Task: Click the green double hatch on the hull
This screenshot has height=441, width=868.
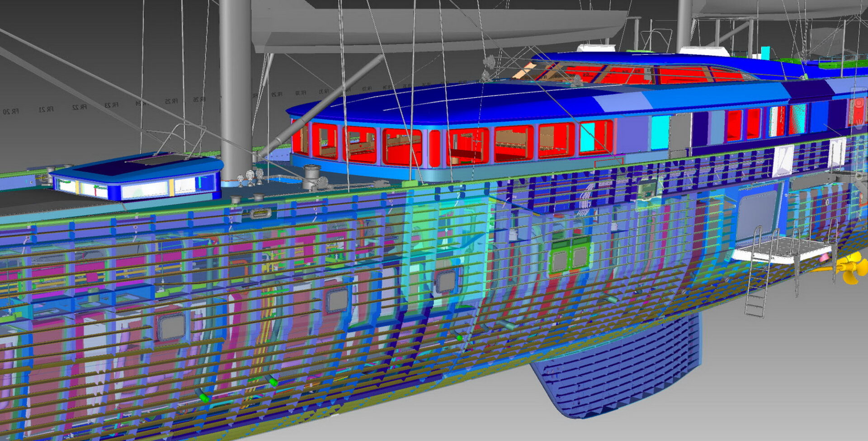Action: click(x=570, y=258)
